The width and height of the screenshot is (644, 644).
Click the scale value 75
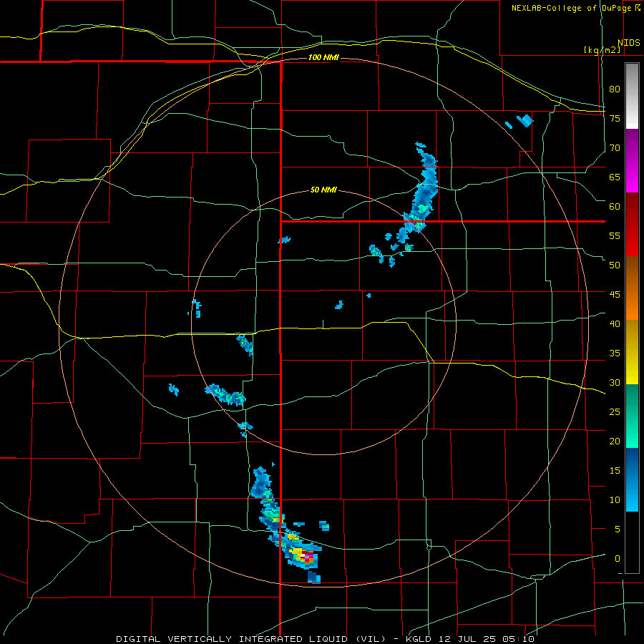[x=615, y=118]
